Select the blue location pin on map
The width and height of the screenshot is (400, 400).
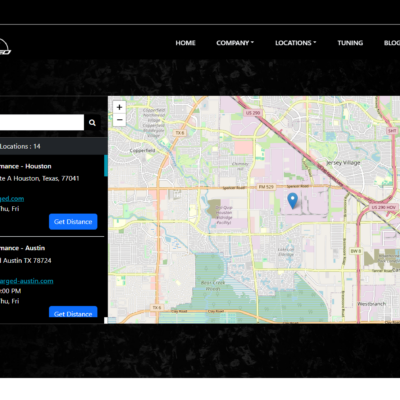click(x=292, y=201)
